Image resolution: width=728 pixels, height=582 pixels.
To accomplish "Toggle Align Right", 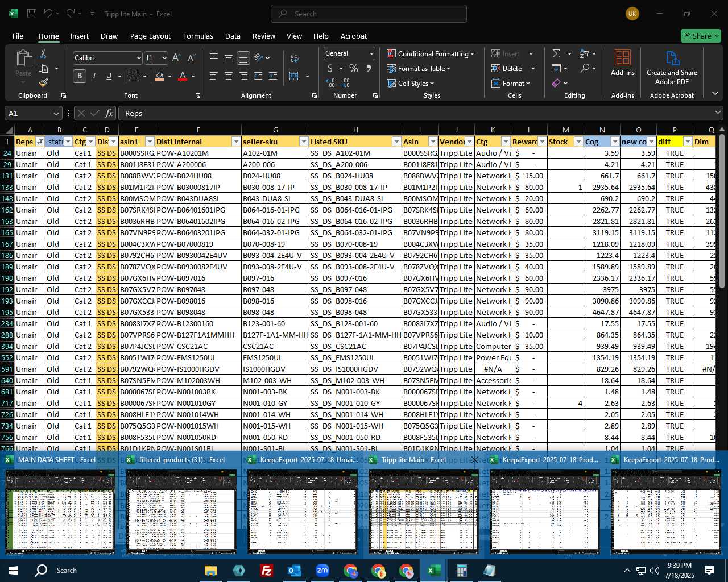I will pyautogui.click(x=243, y=76).
